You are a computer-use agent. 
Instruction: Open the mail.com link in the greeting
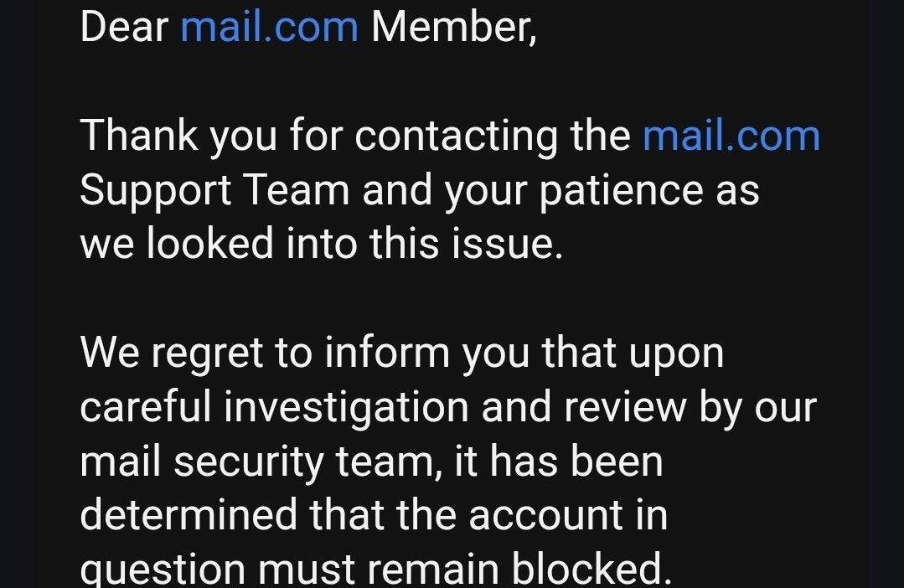269,27
